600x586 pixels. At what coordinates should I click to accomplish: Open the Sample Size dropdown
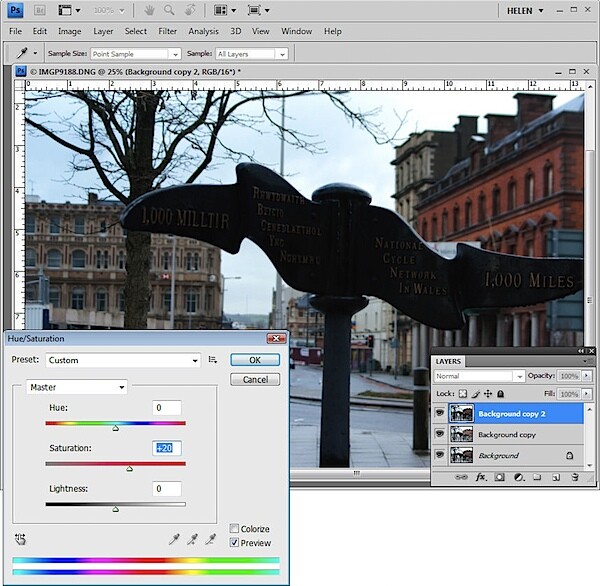135,54
